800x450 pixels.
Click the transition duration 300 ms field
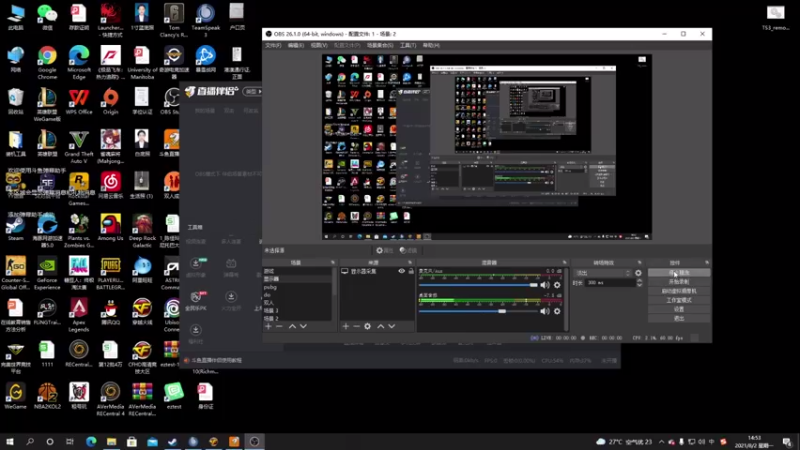(x=609, y=283)
